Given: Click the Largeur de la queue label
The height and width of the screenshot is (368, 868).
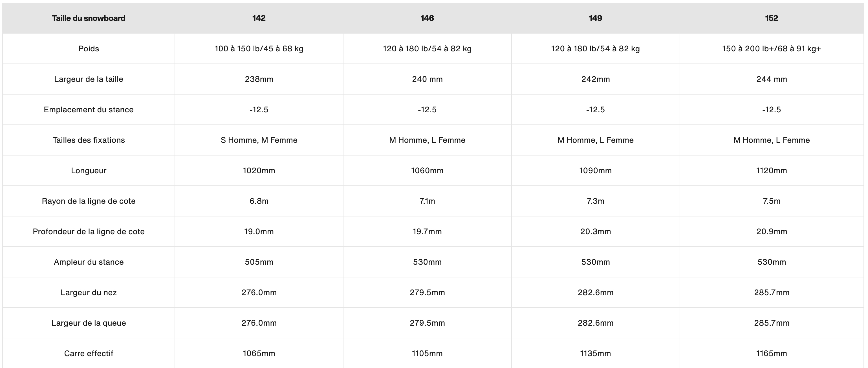Looking at the screenshot, I should pos(89,323).
